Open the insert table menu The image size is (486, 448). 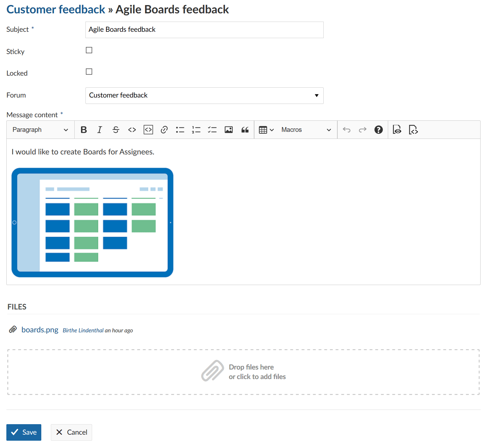266,130
